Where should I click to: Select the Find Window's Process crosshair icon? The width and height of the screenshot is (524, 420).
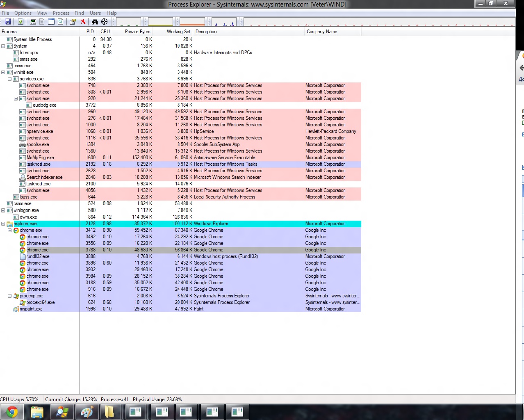pyautogui.click(x=104, y=22)
